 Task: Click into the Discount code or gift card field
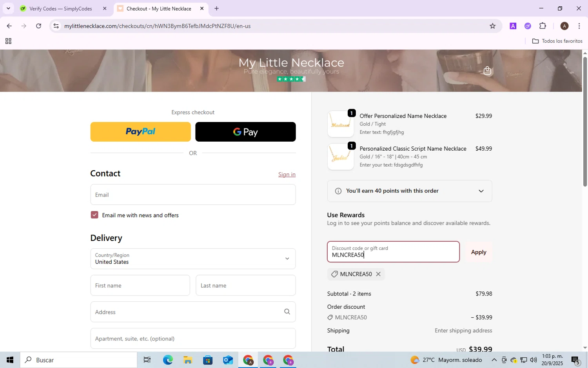[x=393, y=252]
